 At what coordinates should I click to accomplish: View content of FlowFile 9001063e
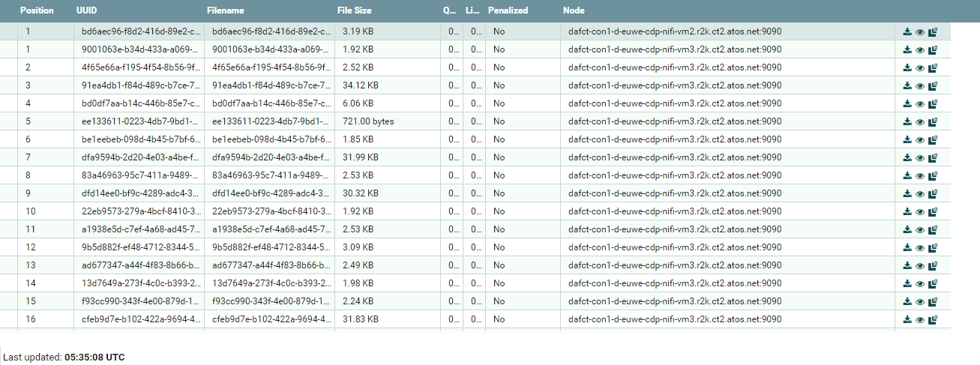coord(920,50)
